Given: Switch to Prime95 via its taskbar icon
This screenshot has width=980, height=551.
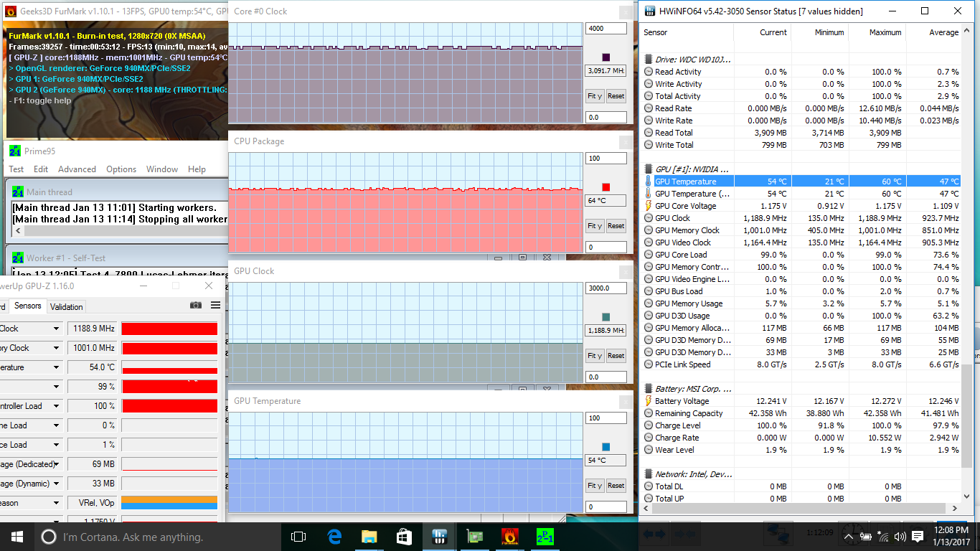Looking at the screenshot, I should click(545, 537).
